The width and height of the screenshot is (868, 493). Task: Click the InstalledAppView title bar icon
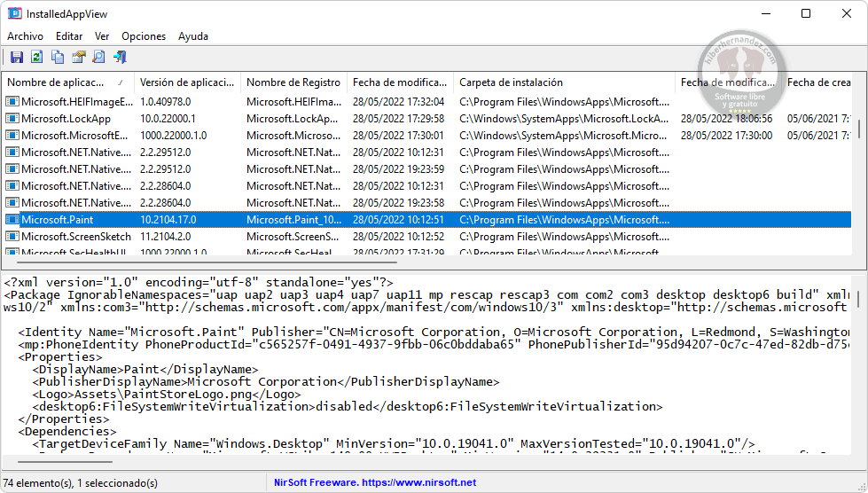click(x=15, y=13)
